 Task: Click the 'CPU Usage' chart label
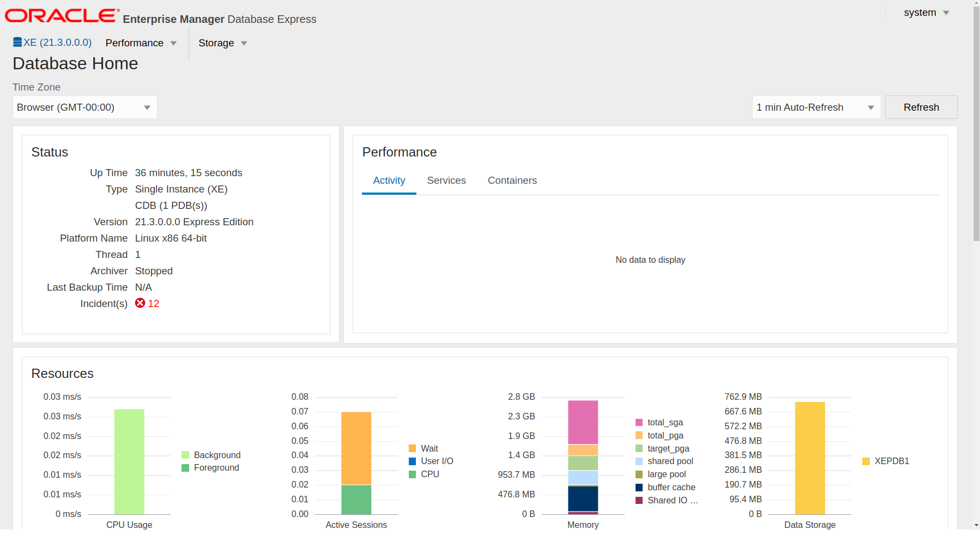pos(129,525)
